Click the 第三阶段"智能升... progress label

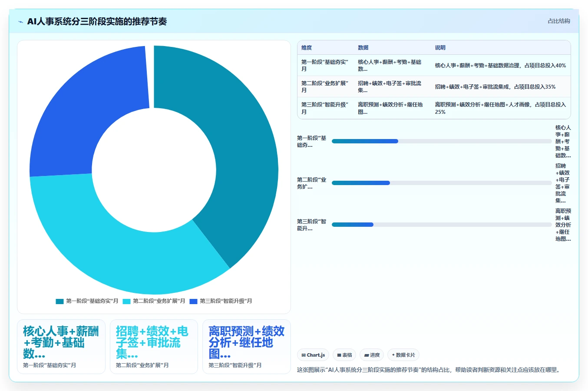click(312, 225)
